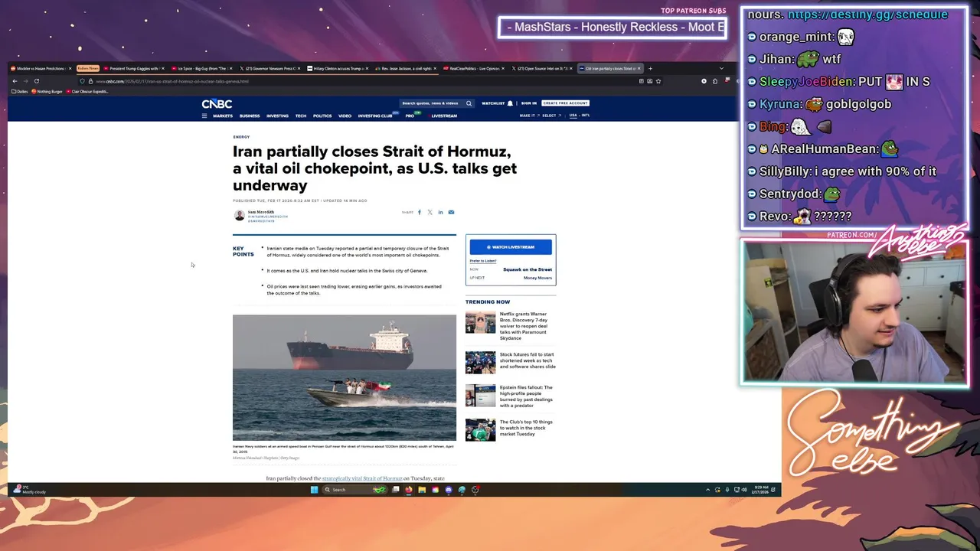Open Netflix grants Warner Bros. Discovery story

(524, 325)
